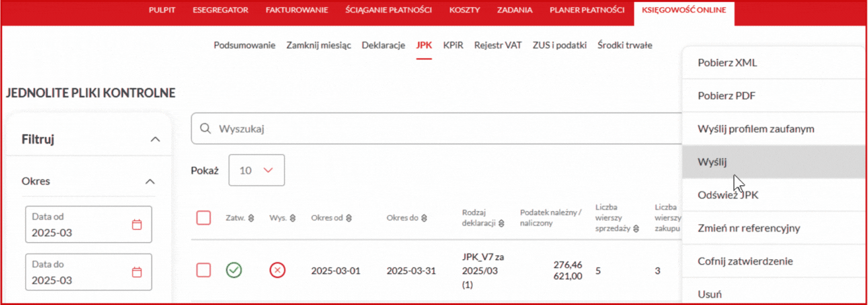Select Wyślij profilem zaufanym option

coord(773,129)
